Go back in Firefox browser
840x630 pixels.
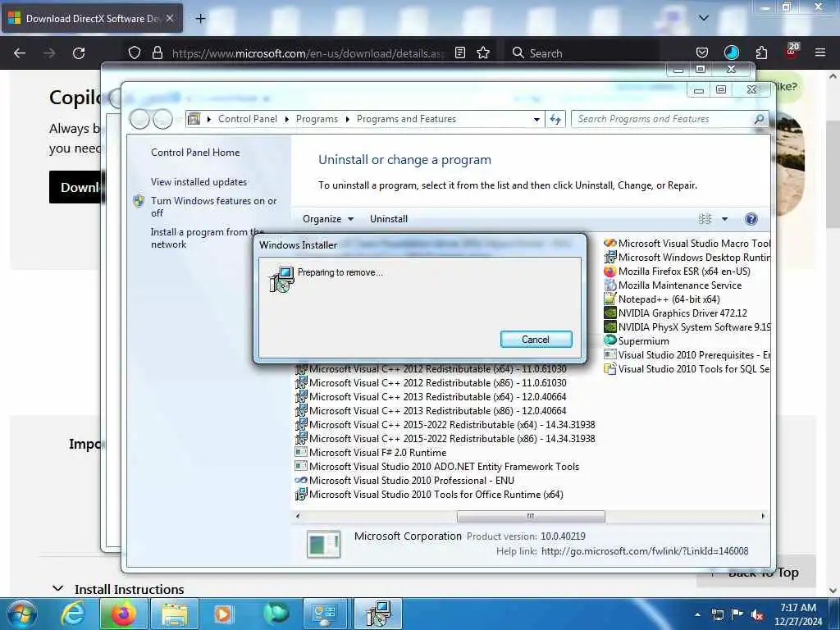pyautogui.click(x=20, y=53)
